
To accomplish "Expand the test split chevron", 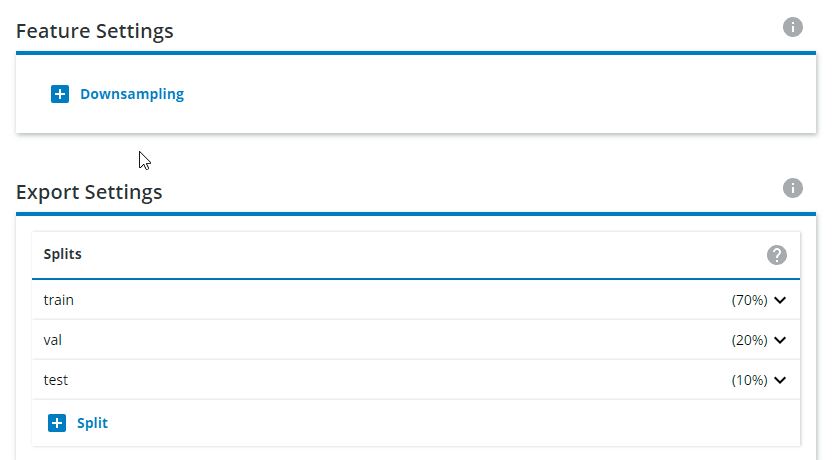I will [781, 380].
